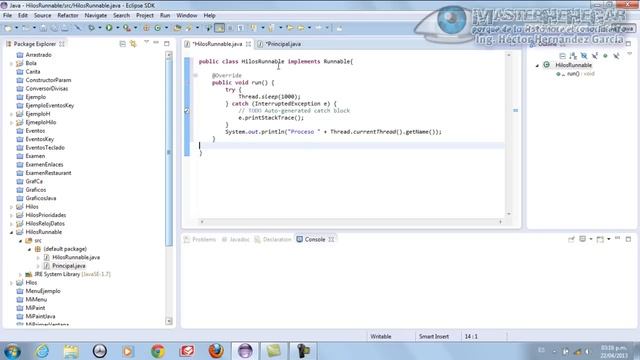The image size is (640, 360).
Task: Toggle Sort alphabetically in Outline view
Action: click(573, 56)
